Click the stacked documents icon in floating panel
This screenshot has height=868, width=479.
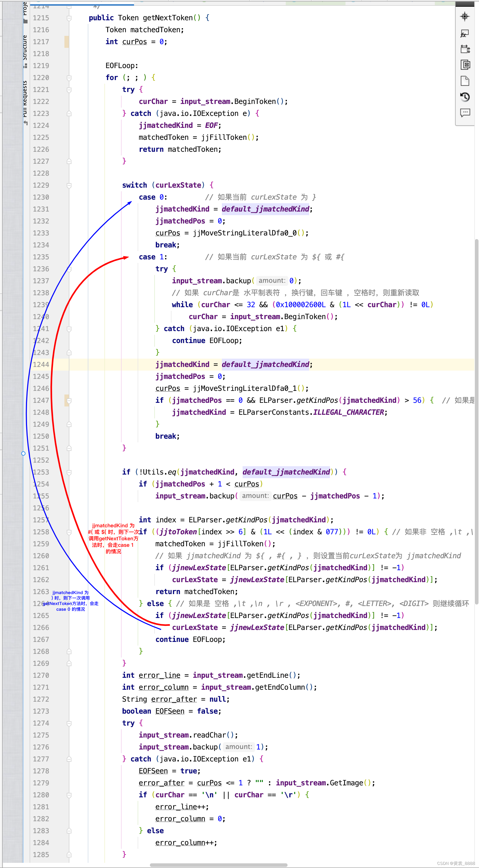pyautogui.click(x=465, y=65)
